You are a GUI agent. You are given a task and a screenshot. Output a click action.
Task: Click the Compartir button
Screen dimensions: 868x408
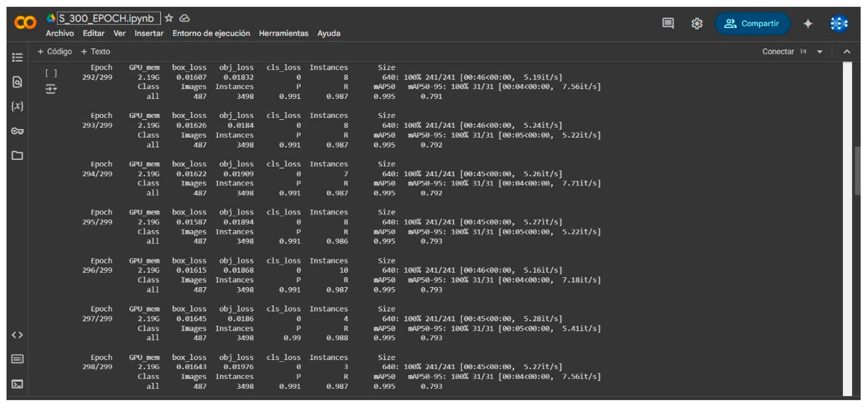click(x=752, y=23)
